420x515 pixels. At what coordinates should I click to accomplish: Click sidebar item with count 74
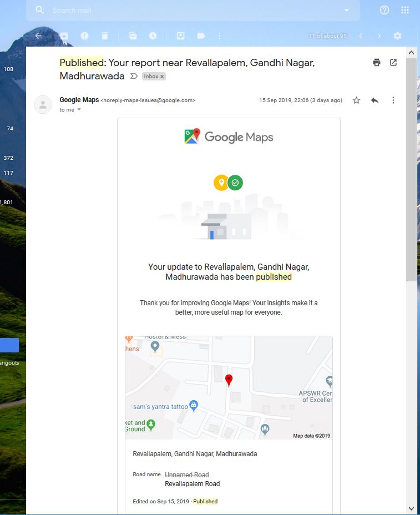click(x=10, y=128)
